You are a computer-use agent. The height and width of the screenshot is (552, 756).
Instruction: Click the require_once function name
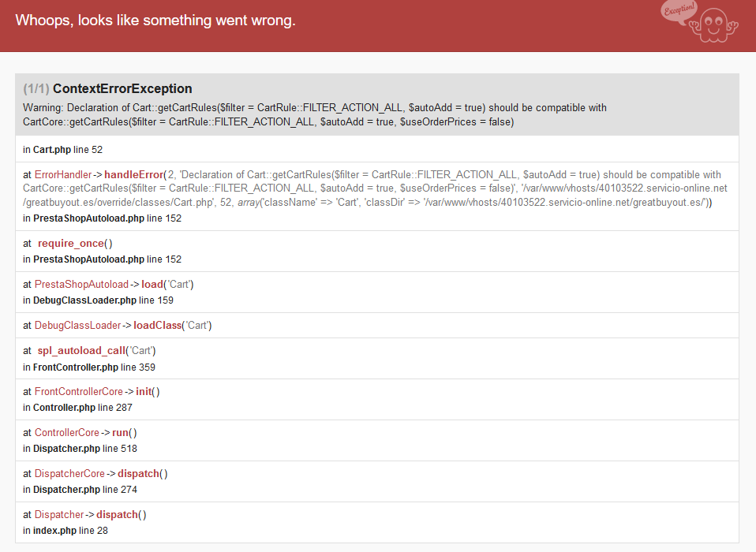click(x=71, y=244)
